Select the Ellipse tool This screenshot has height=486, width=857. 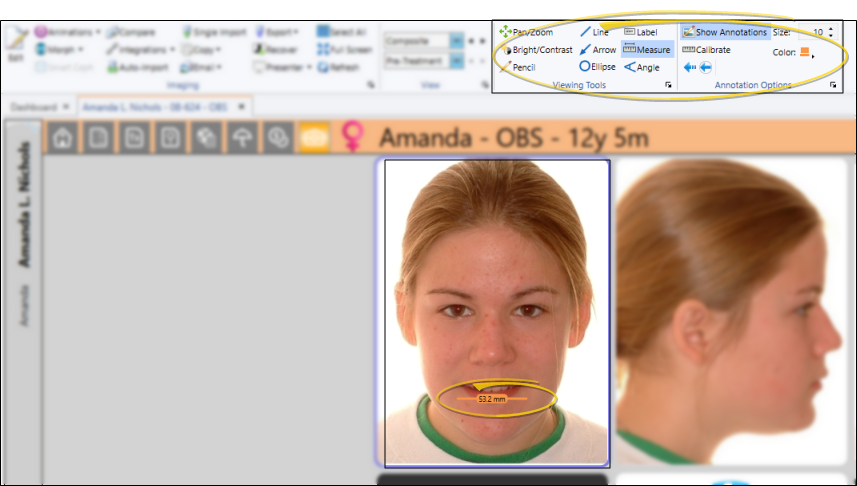[x=597, y=67]
